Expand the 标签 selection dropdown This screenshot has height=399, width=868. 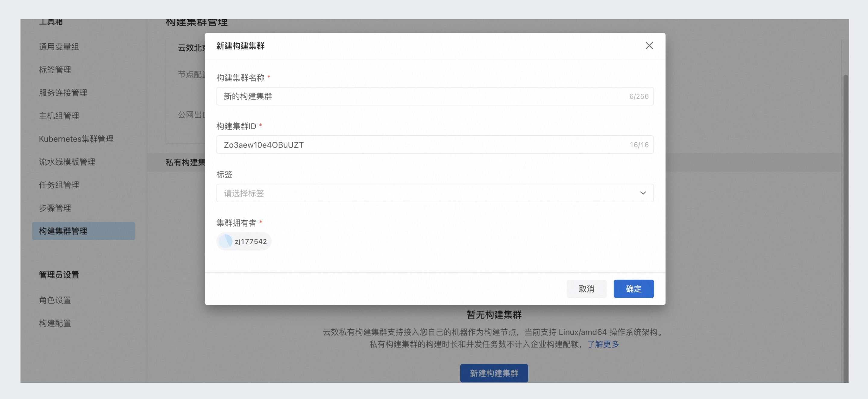[x=404, y=193]
